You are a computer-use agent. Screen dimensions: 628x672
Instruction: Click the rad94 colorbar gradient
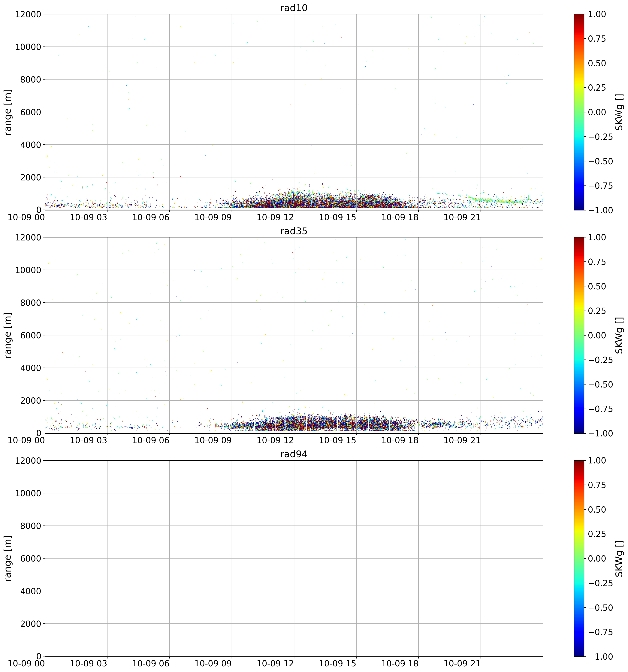579,558
